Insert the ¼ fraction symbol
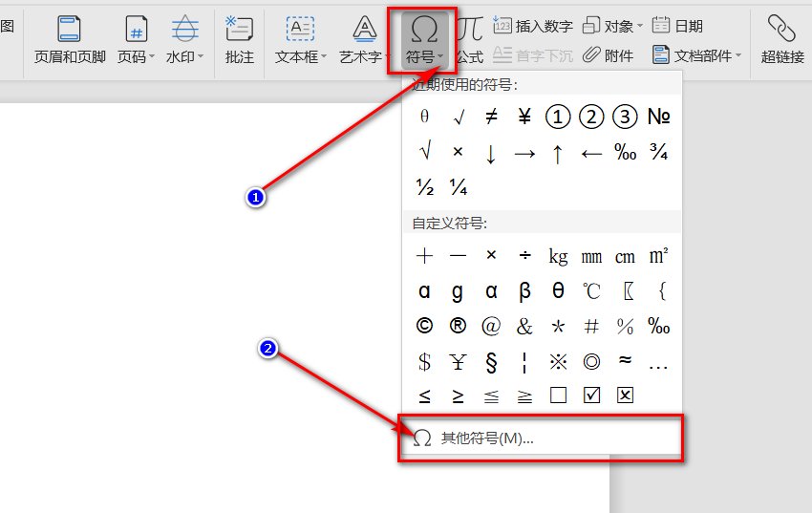The image size is (812, 513). (459, 186)
